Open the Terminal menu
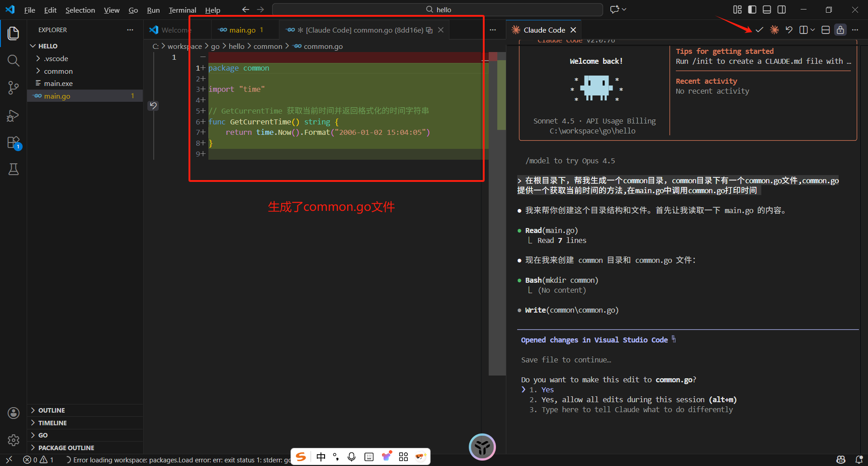 coord(182,10)
